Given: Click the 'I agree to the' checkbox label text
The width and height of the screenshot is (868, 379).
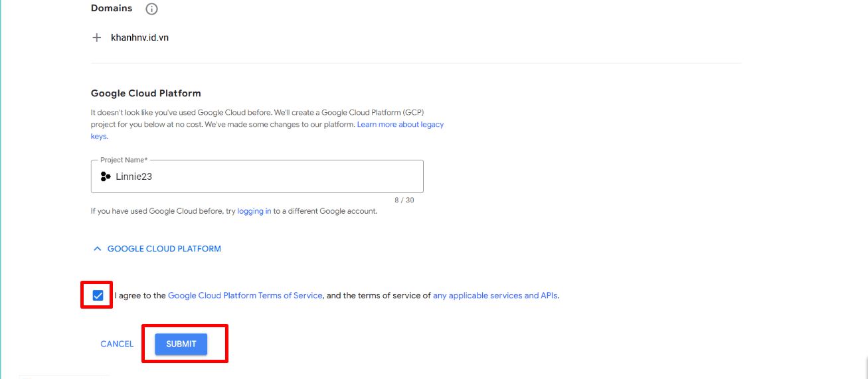Looking at the screenshot, I should click(140, 295).
